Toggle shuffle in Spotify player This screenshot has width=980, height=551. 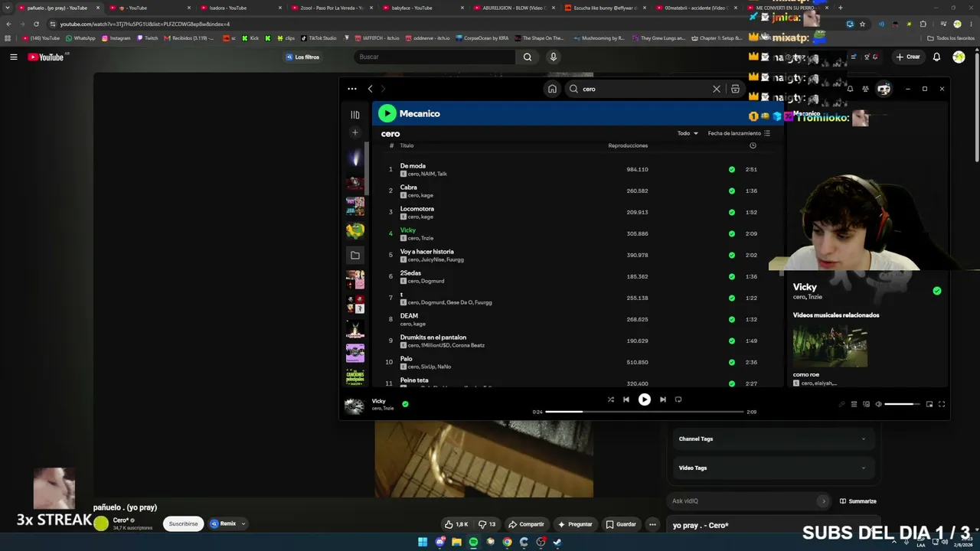click(610, 399)
